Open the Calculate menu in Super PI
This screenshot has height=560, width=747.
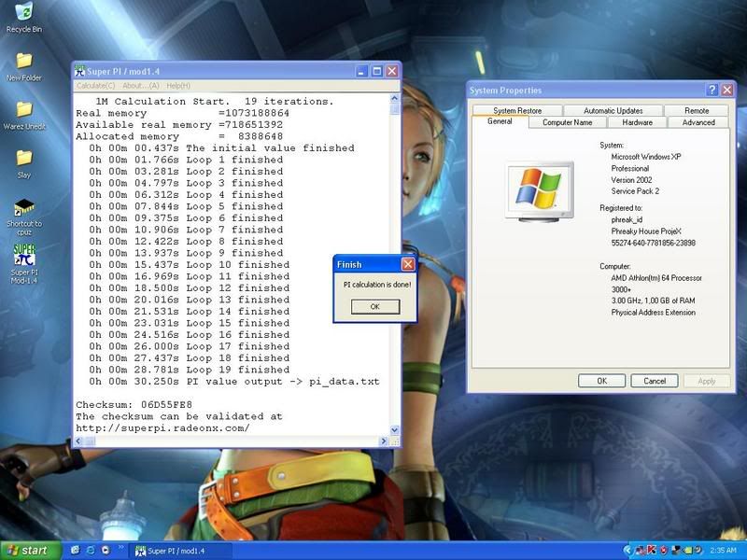[95, 86]
